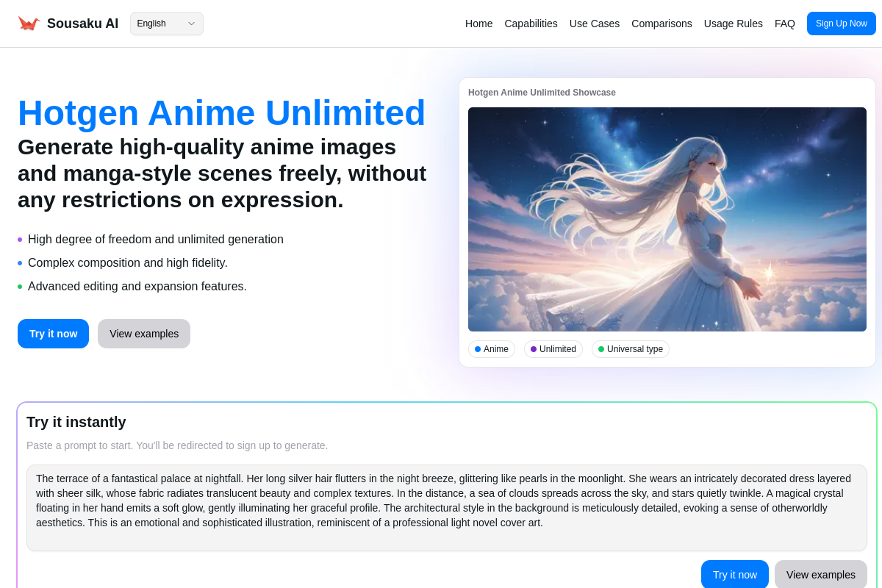Select the Universal type tag chip
Viewport: 882px width, 588px height.
631,349
